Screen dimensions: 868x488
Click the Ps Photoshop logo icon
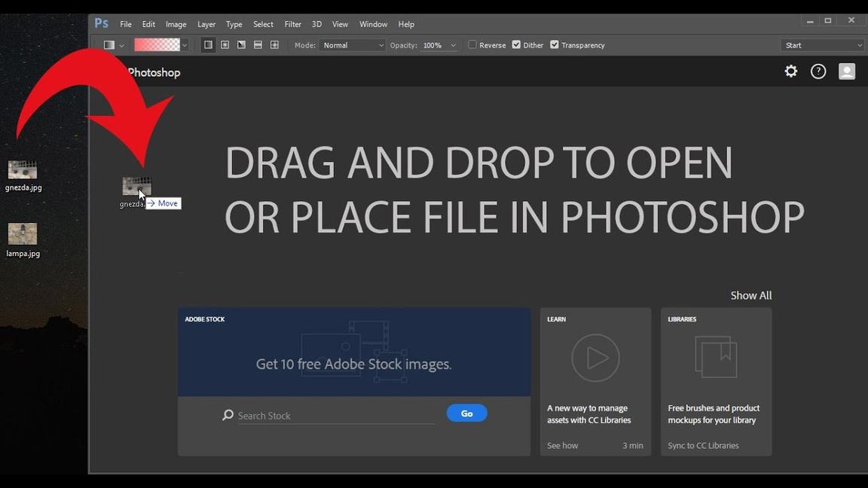pyautogui.click(x=101, y=23)
